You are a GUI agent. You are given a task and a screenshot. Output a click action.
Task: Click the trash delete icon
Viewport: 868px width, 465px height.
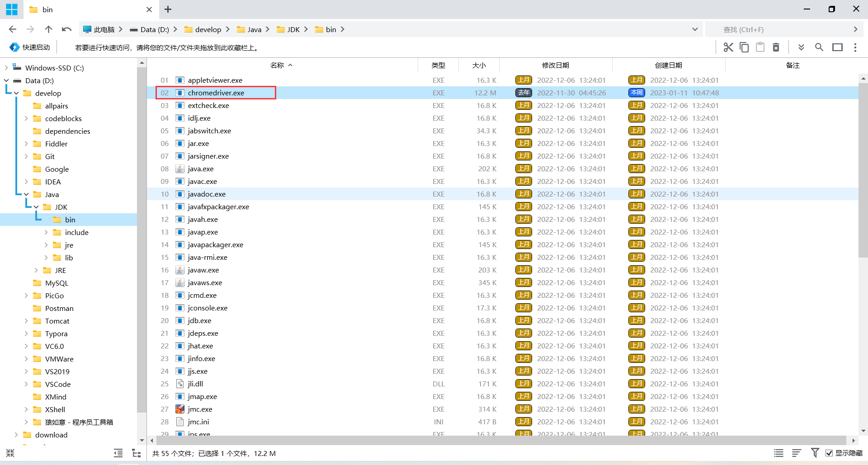coord(776,47)
